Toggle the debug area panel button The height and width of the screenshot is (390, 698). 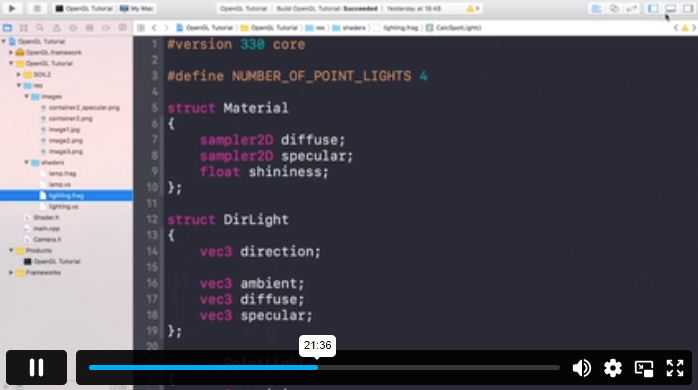point(670,8)
